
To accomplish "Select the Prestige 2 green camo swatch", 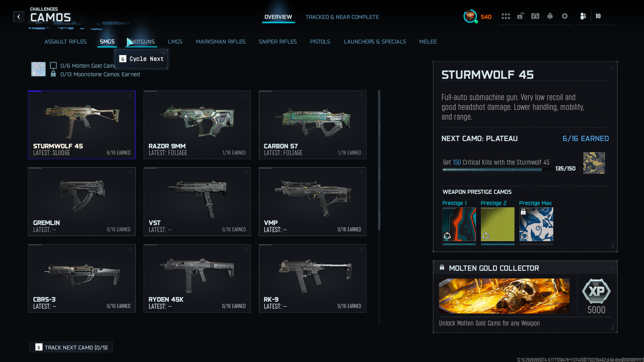I will pos(498,224).
